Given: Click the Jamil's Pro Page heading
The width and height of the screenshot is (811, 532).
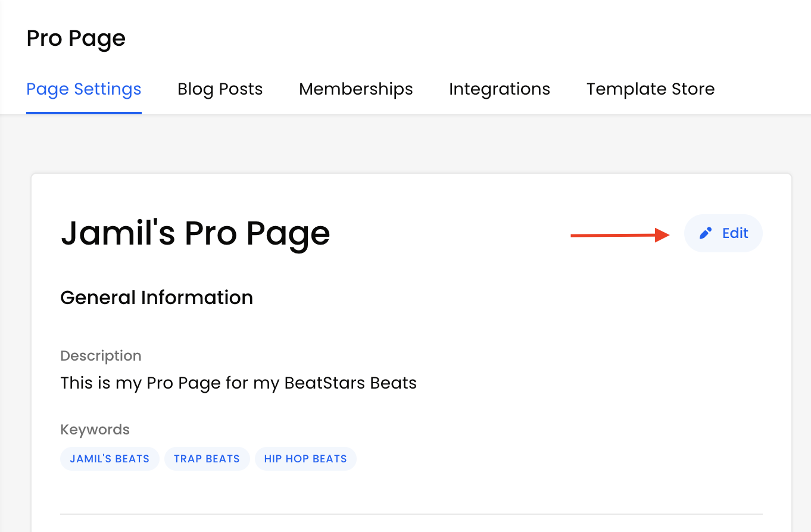Looking at the screenshot, I should [195, 233].
